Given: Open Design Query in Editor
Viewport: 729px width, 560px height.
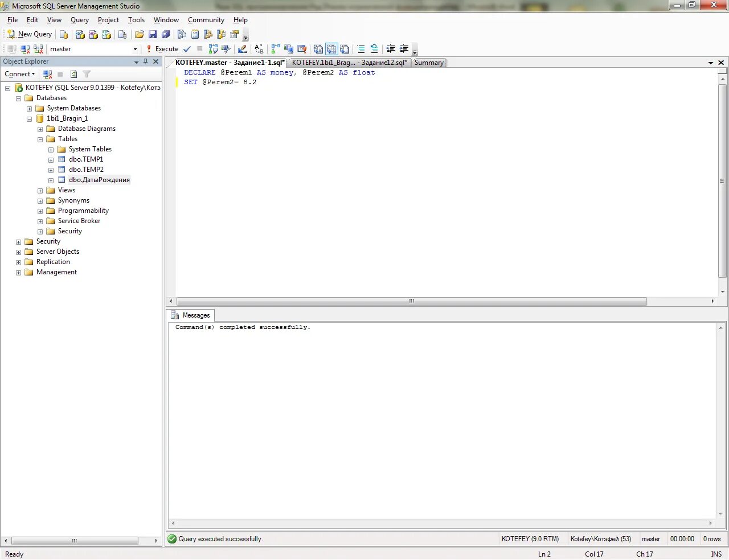Looking at the screenshot, I should pyautogui.click(x=243, y=49).
